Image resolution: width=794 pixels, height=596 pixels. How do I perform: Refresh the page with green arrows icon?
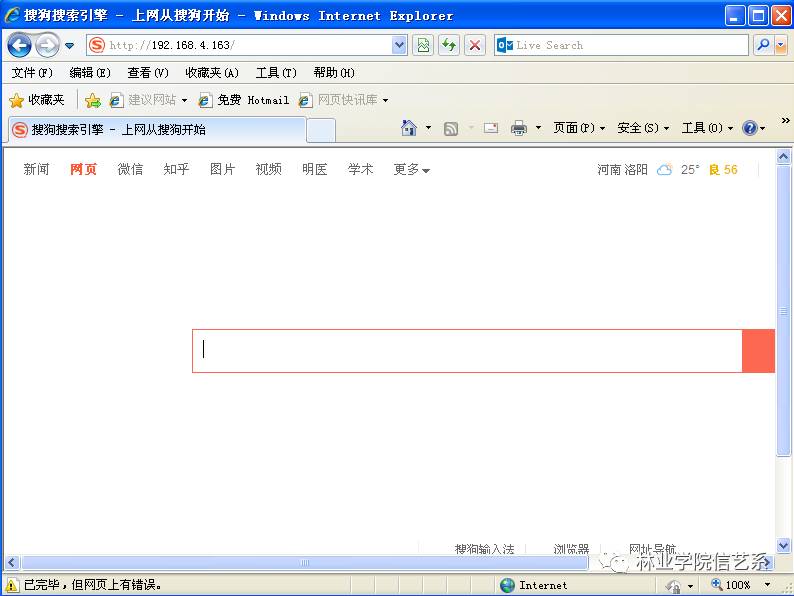(x=449, y=45)
